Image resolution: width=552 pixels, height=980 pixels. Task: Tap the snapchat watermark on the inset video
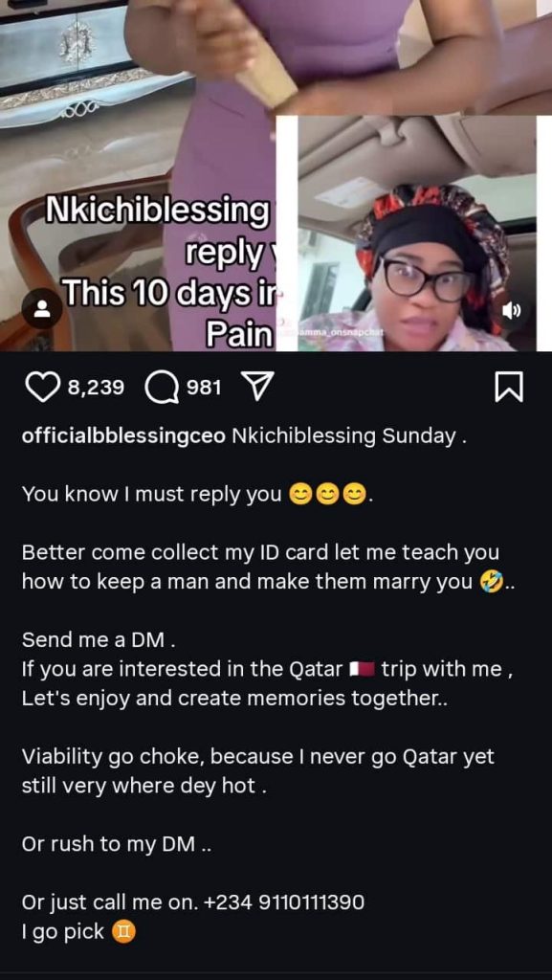334,332
